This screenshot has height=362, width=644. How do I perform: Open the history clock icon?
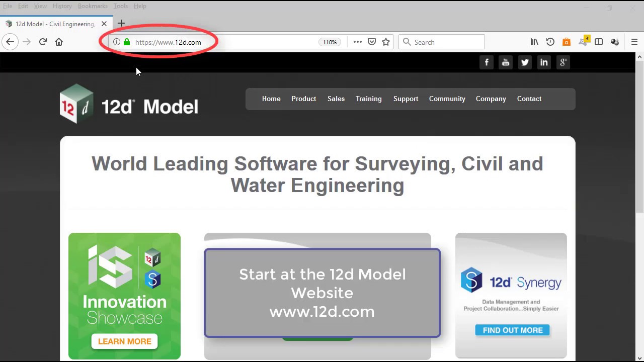point(550,42)
